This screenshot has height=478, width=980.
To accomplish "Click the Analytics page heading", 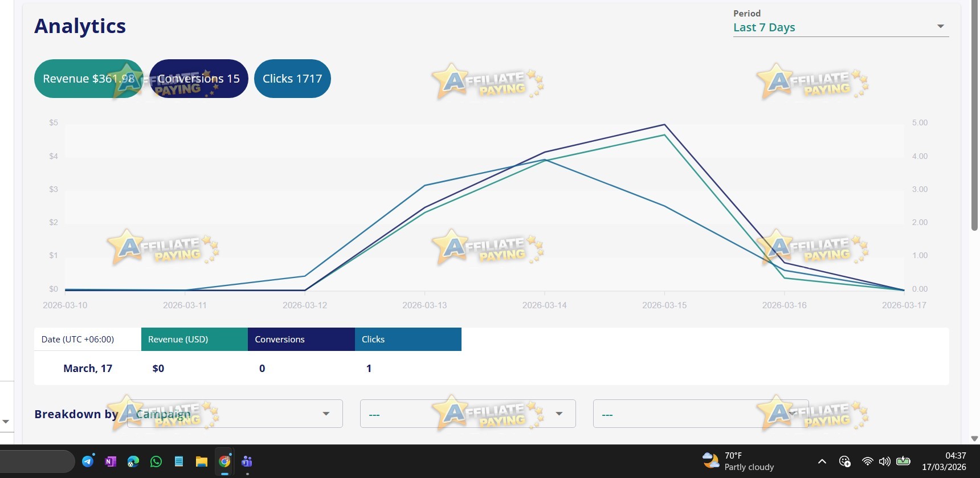I will pyautogui.click(x=80, y=26).
